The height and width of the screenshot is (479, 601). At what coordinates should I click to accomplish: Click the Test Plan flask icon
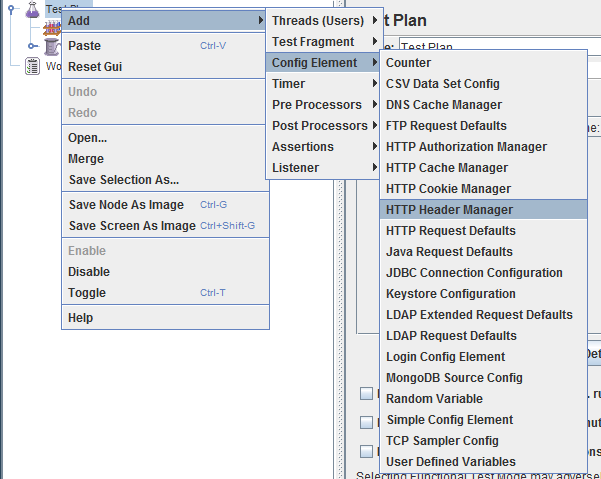(32, 10)
